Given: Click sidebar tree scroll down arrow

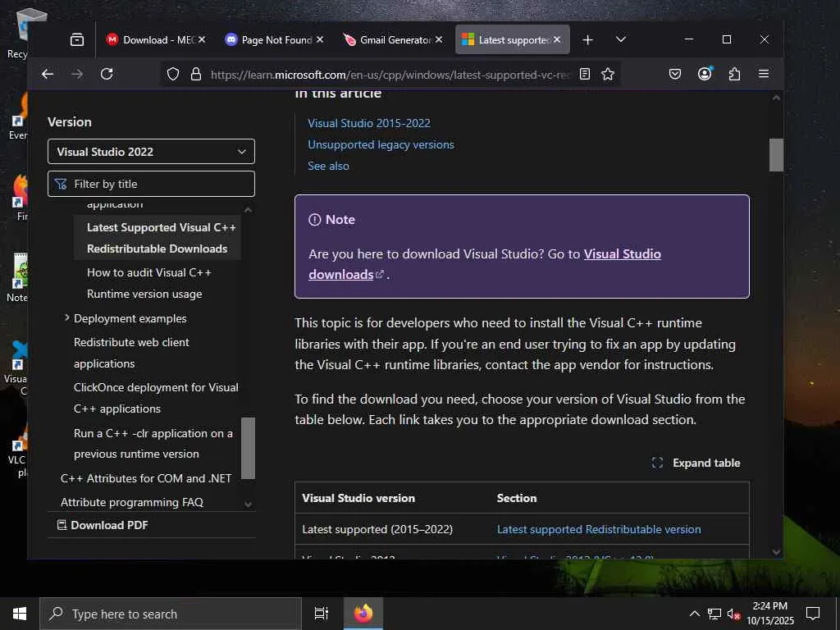Looking at the screenshot, I should coord(248,504).
